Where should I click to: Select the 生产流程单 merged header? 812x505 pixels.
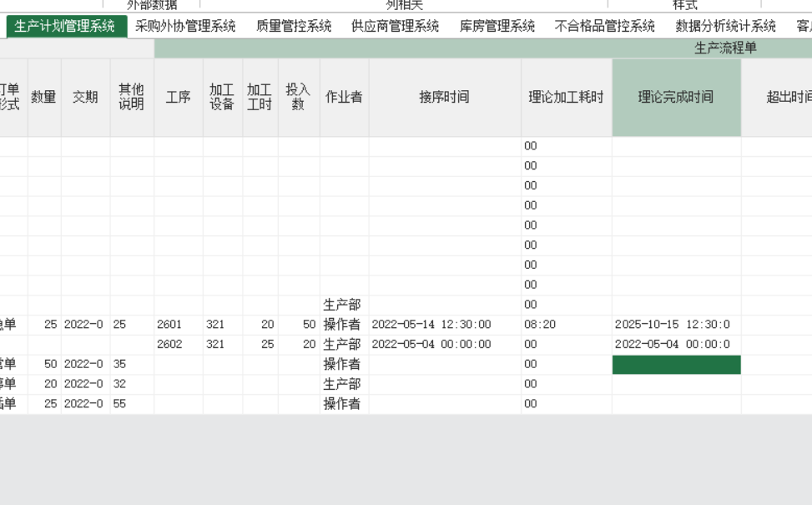point(724,48)
